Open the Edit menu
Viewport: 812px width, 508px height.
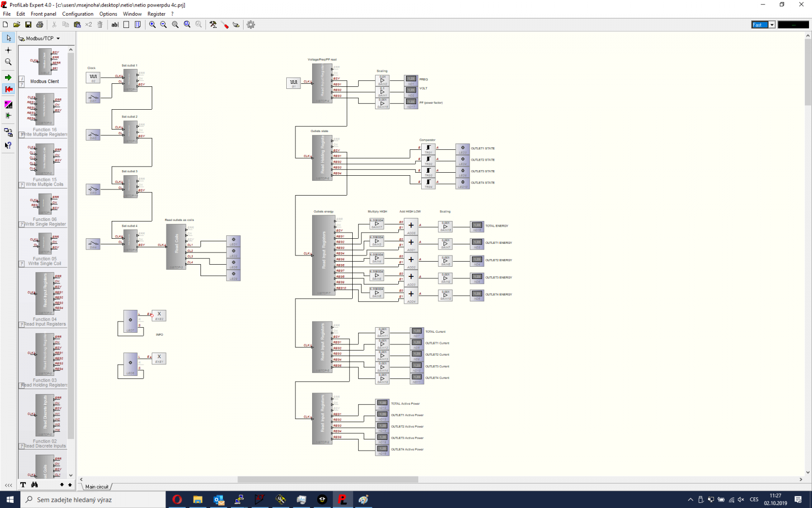20,14
